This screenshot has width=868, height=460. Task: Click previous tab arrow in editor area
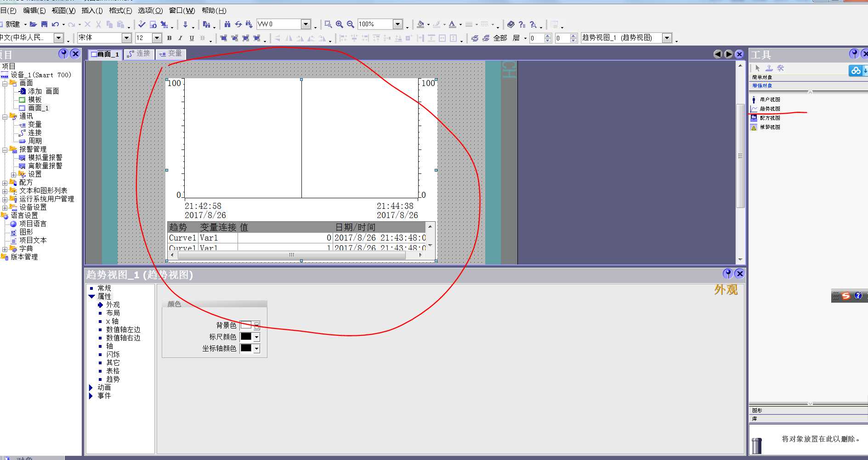[717, 54]
